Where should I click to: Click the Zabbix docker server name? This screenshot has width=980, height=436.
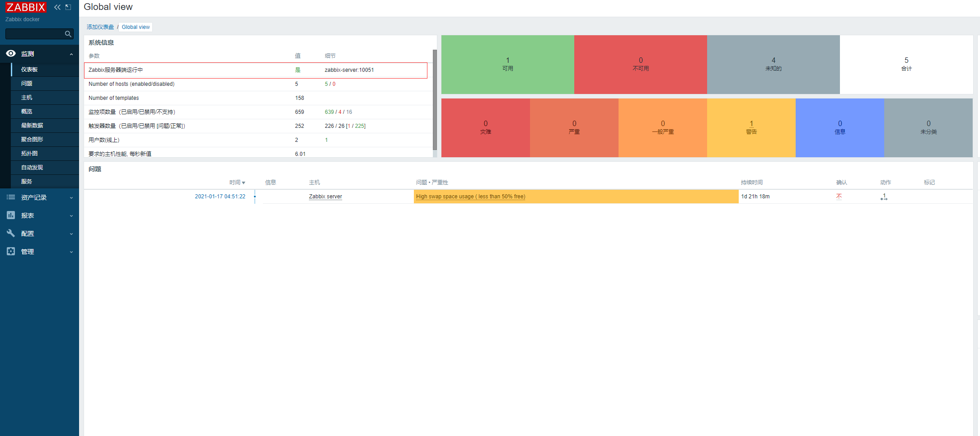[x=23, y=19]
